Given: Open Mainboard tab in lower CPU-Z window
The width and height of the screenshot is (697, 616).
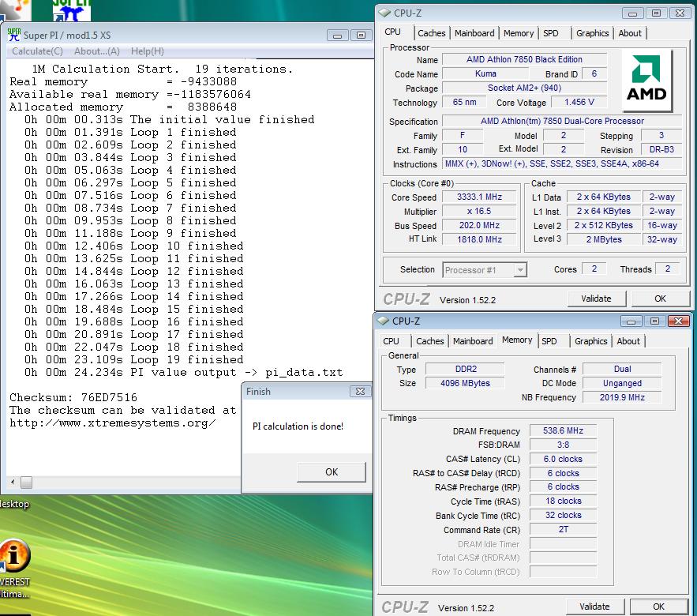Looking at the screenshot, I should pyautogui.click(x=473, y=341).
